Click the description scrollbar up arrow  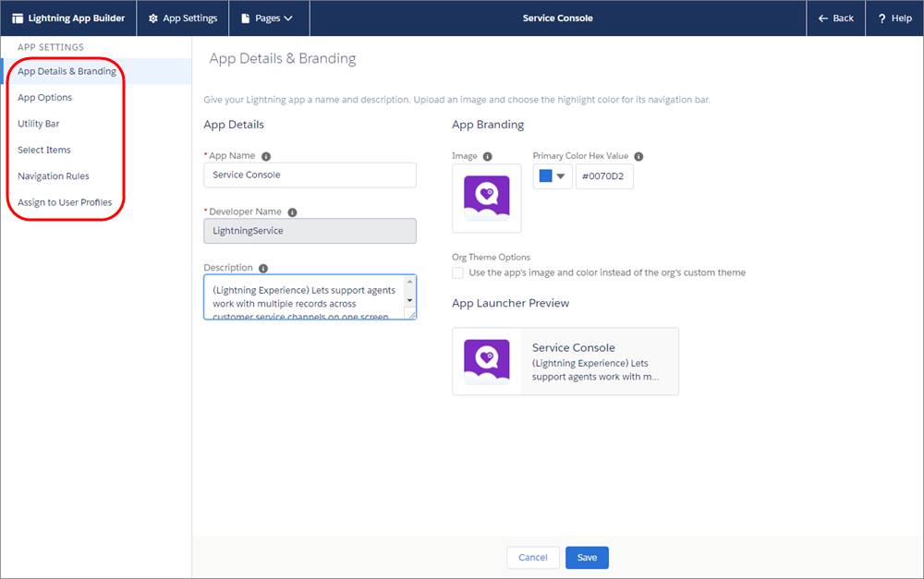409,283
